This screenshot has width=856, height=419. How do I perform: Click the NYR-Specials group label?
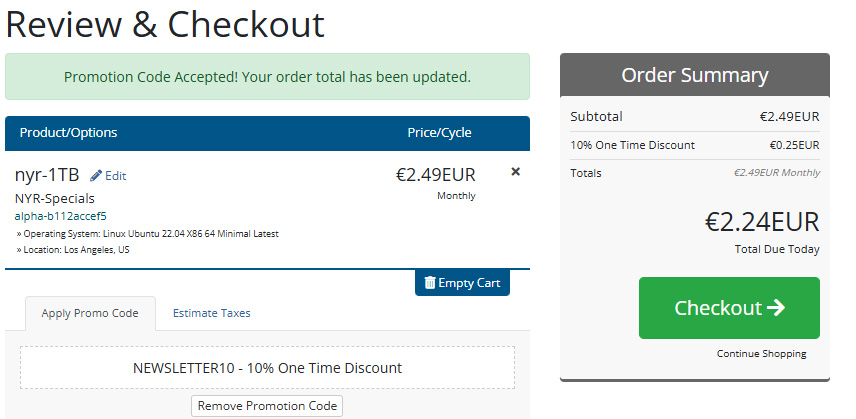pyautogui.click(x=55, y=198)
